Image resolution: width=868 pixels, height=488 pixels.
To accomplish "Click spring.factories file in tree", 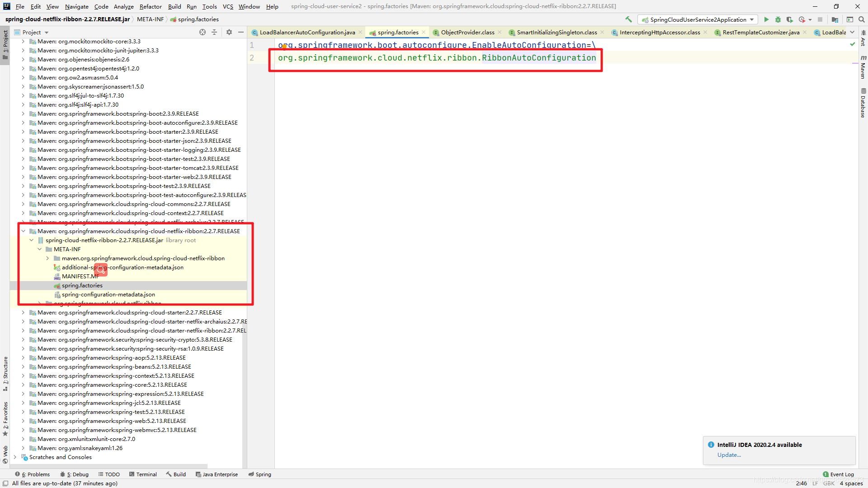I will [82, 285].
